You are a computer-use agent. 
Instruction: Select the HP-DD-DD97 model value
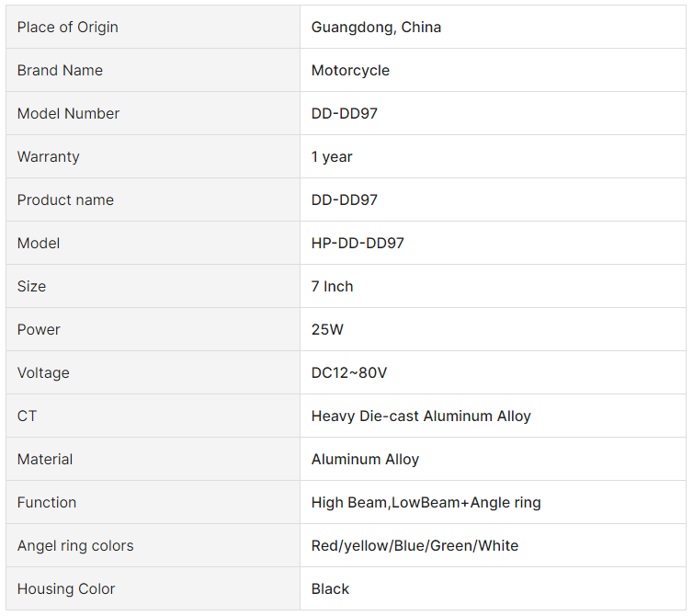[x=358, y=244]
